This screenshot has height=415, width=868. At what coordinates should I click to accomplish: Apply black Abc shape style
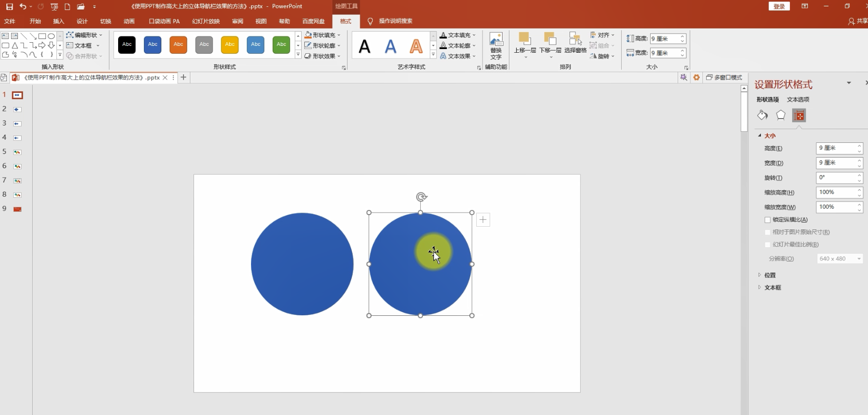pyautogui.click(x=127, y=45)
